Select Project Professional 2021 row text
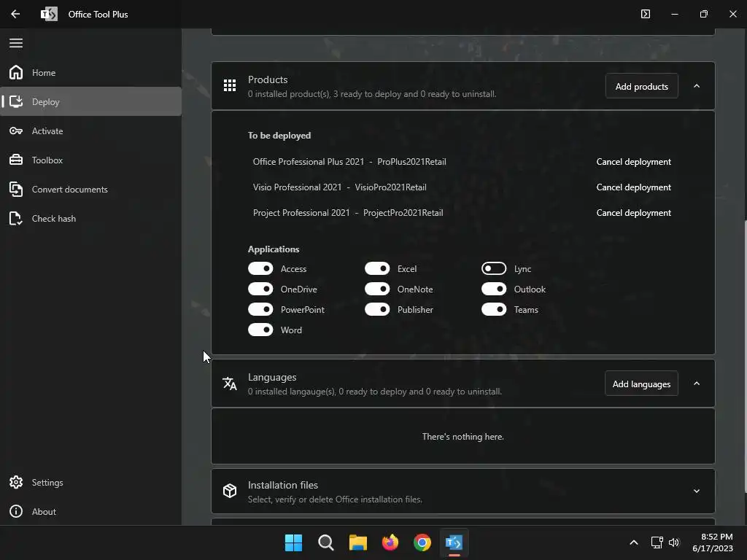747x560 pixels. coord(348,213)
